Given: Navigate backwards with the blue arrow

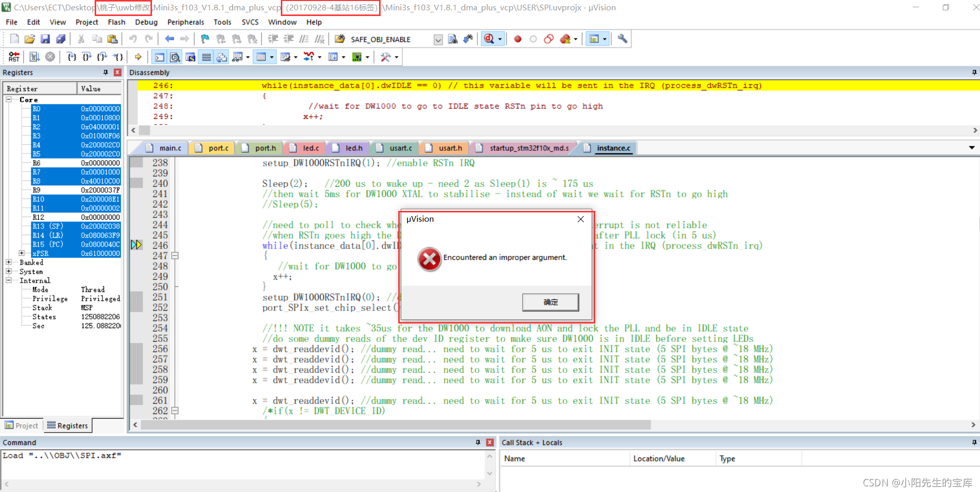Looking at the screenshot, I should pos(169,39).
